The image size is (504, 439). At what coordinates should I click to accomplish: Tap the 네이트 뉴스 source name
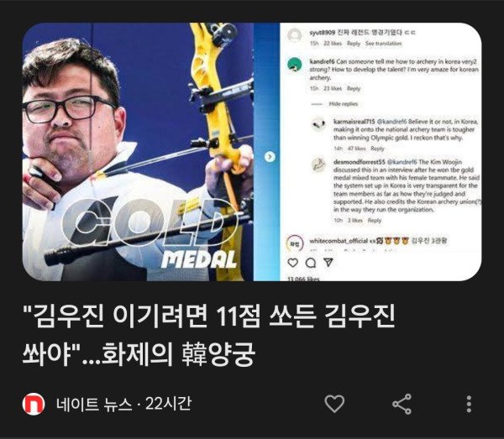(x=94, y=404)
